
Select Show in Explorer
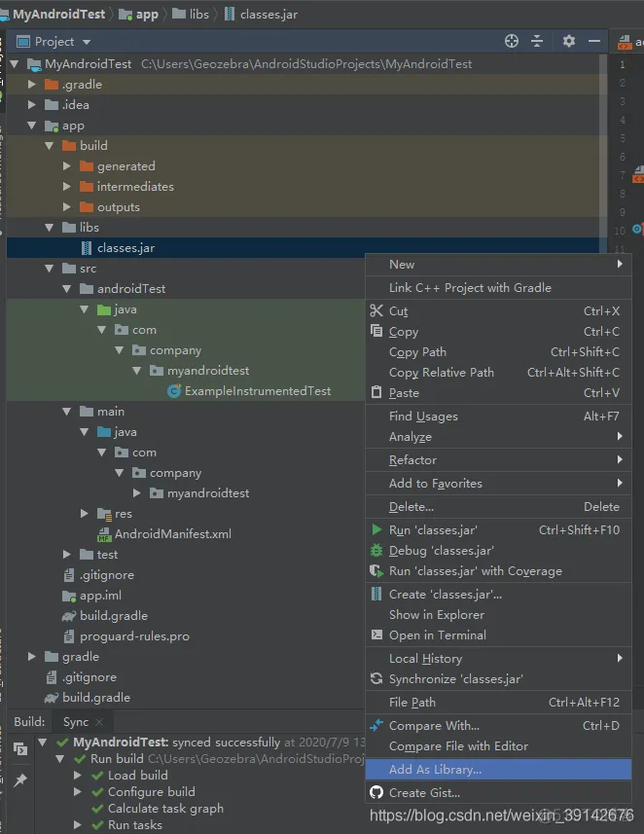click(x=498, y=614)
